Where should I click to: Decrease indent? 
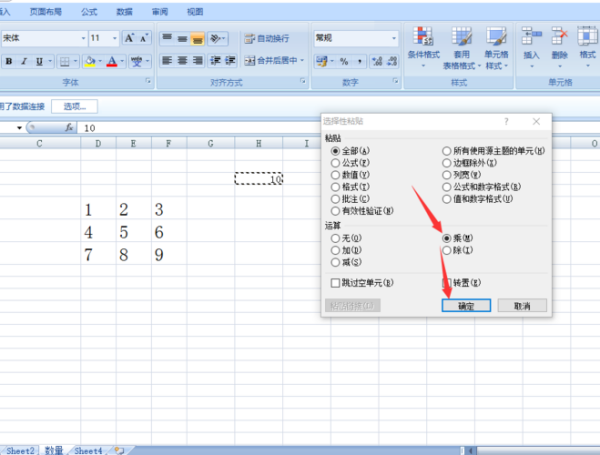(x=215, y=60)
